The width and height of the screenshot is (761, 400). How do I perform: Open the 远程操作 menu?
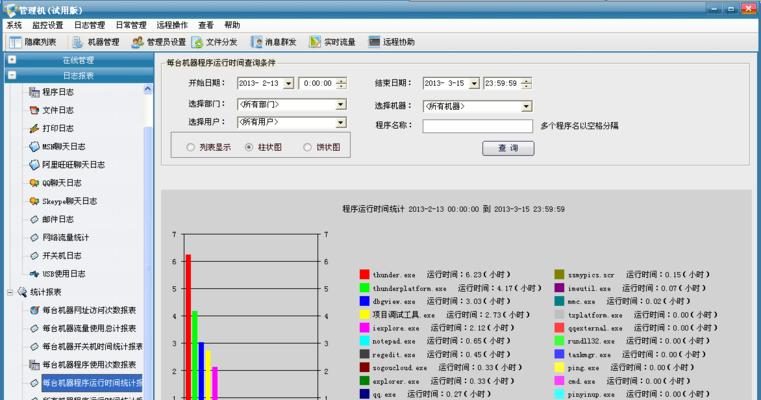pos(172,25)
